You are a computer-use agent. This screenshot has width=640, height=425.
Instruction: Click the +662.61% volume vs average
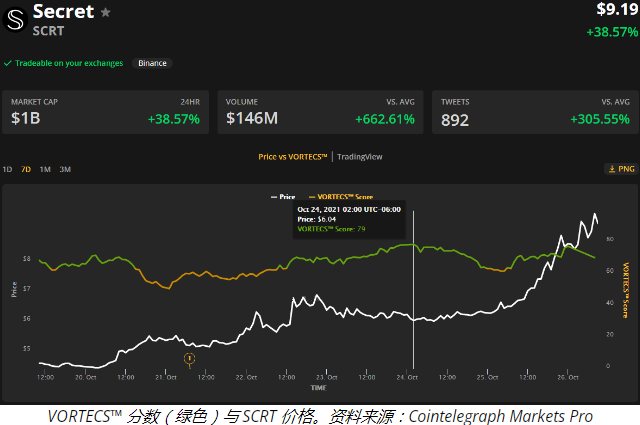[385, 119]
